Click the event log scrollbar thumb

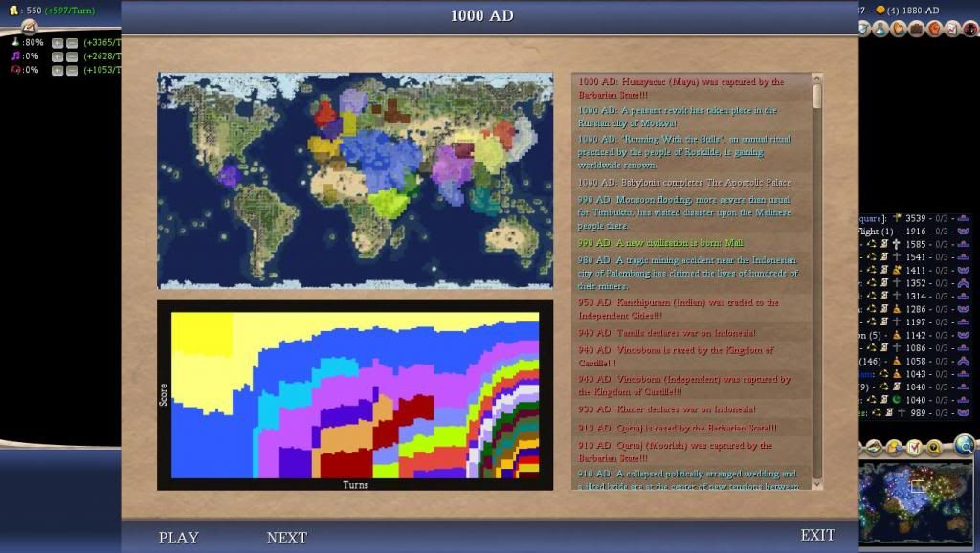coord(816,96)
